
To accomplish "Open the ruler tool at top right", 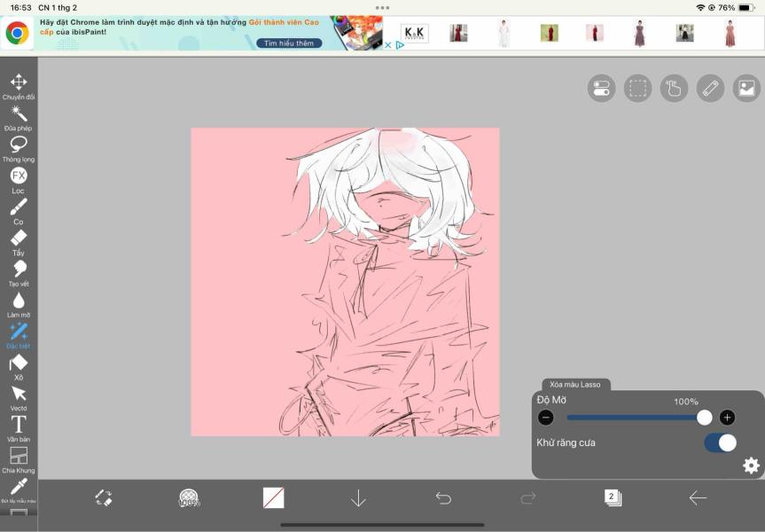I will click(x=710, y=88).
